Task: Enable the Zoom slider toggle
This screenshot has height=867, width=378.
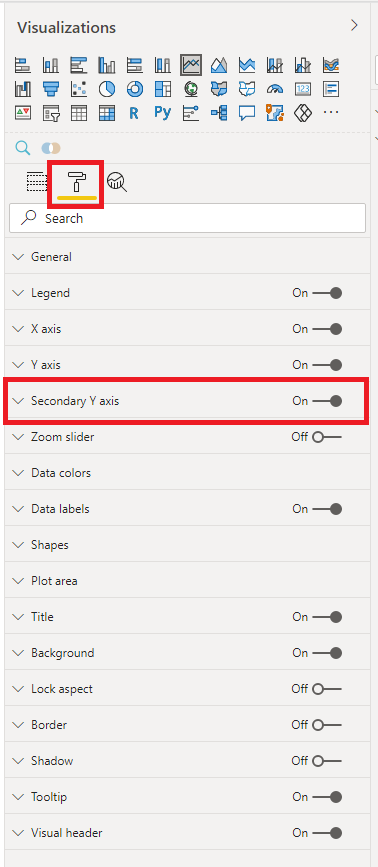Action: coord(327,437)
